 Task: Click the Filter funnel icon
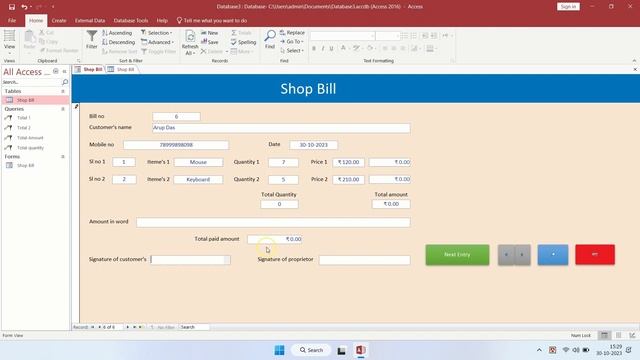[x=92, y=40]
